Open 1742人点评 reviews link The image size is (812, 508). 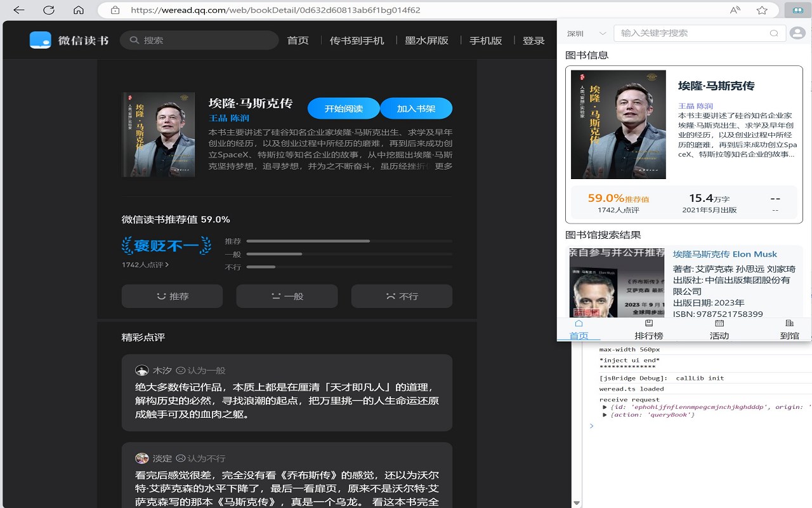click(145, 265)
